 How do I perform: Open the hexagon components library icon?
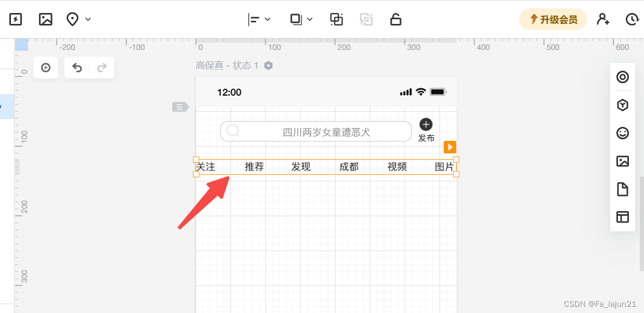623,106
